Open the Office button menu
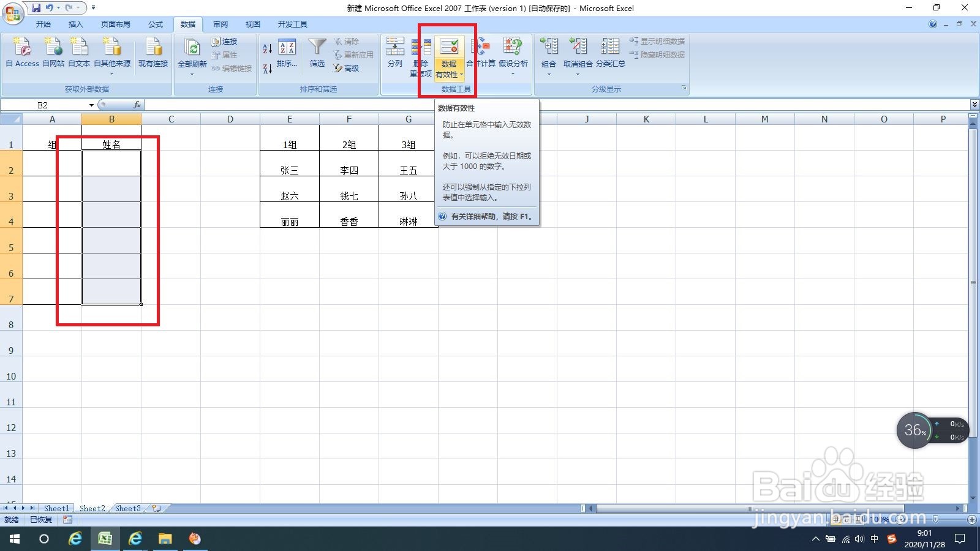 point(13,13)
